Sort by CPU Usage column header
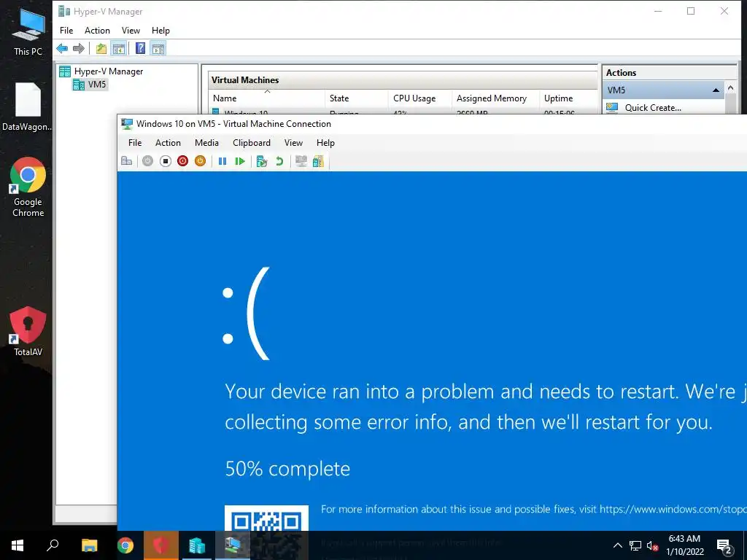 coord(419,98)
